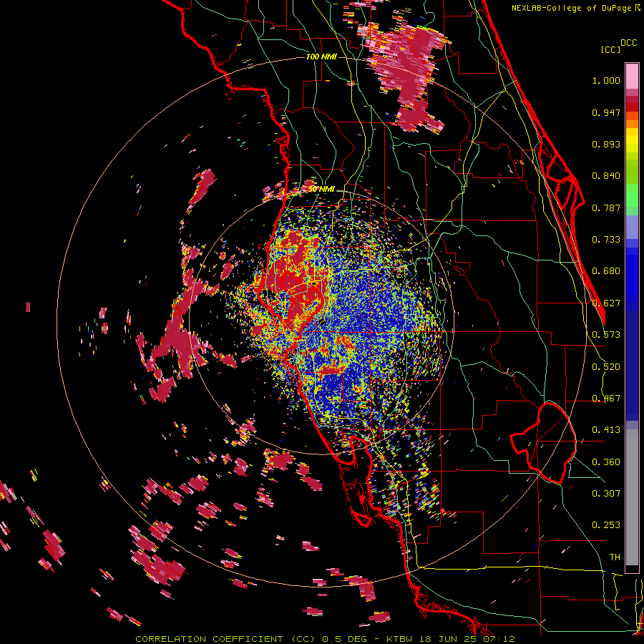
Task: Select the 0.307 legend value
Action: click(606, 493)
